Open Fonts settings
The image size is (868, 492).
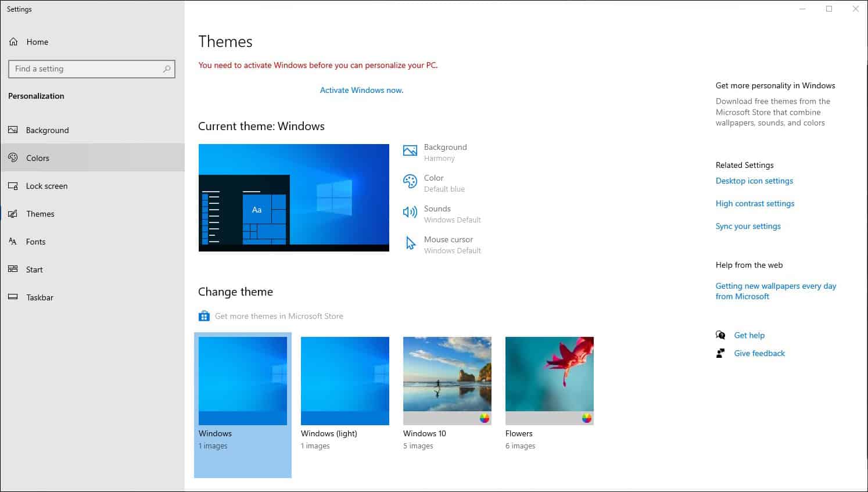92,242
